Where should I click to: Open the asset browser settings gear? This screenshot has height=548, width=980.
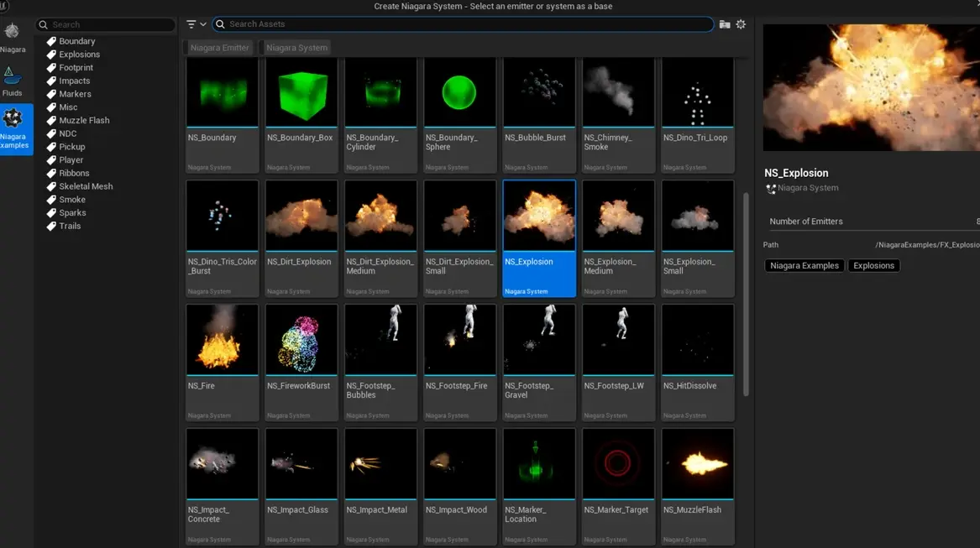[741, 24]
